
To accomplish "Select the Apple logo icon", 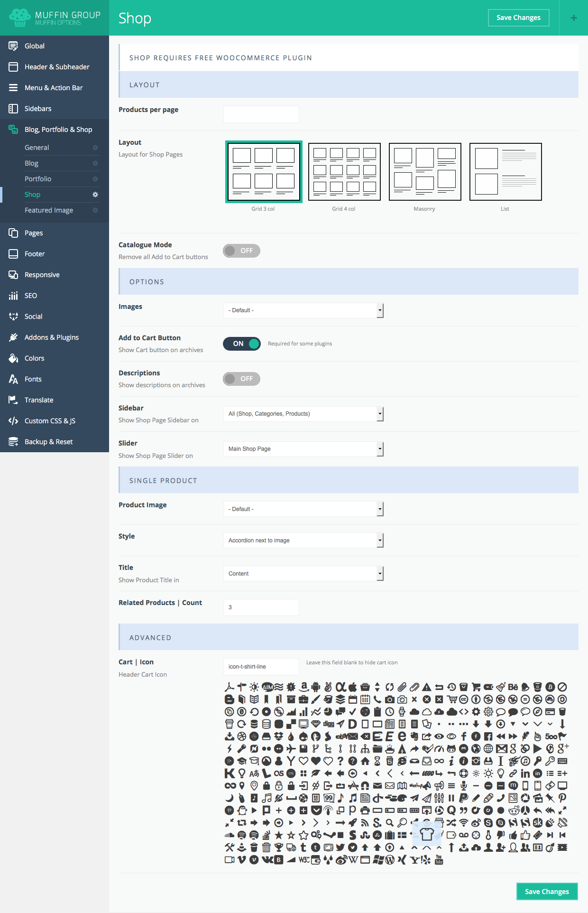I will pyautogui.click(x=353, y=687).
